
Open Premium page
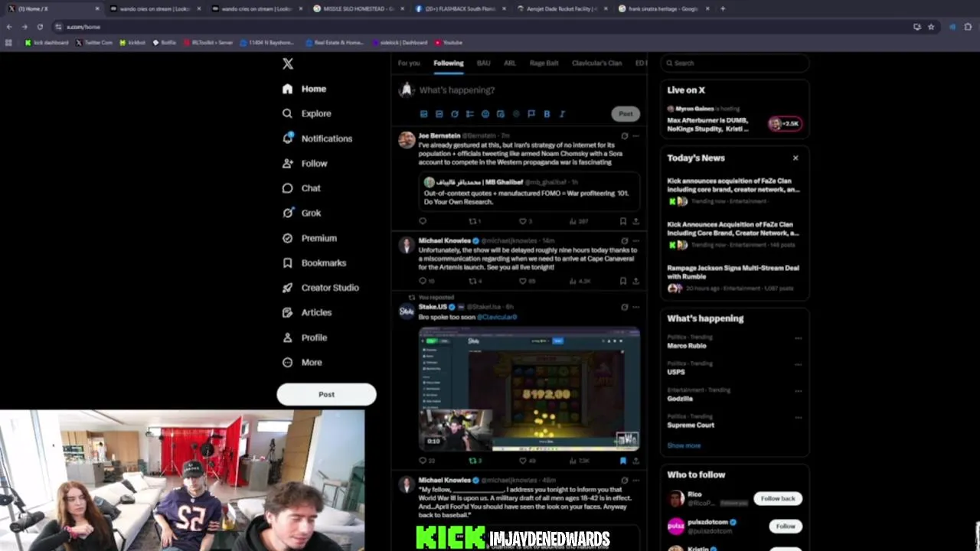pyautogui.click(x=309, y=238)
